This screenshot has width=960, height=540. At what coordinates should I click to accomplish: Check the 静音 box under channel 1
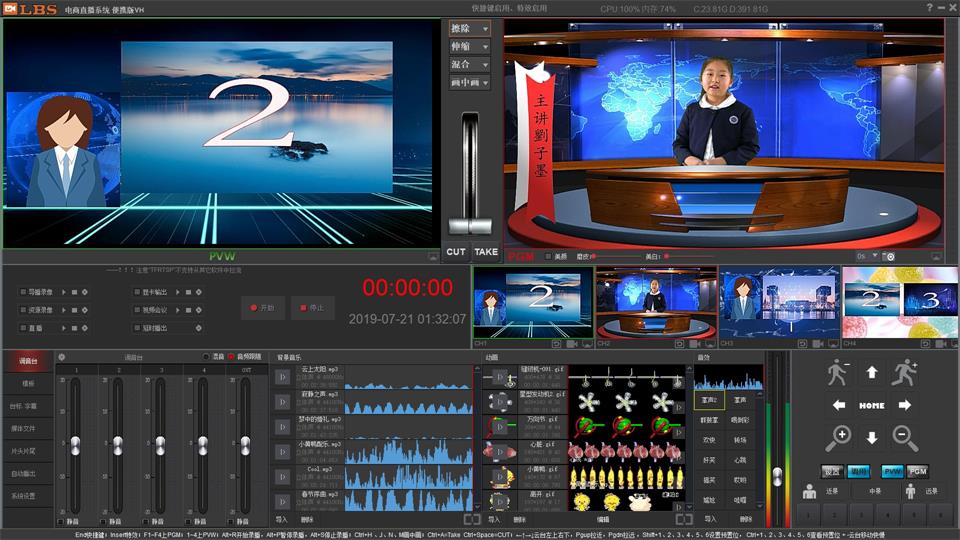(62, 521)
